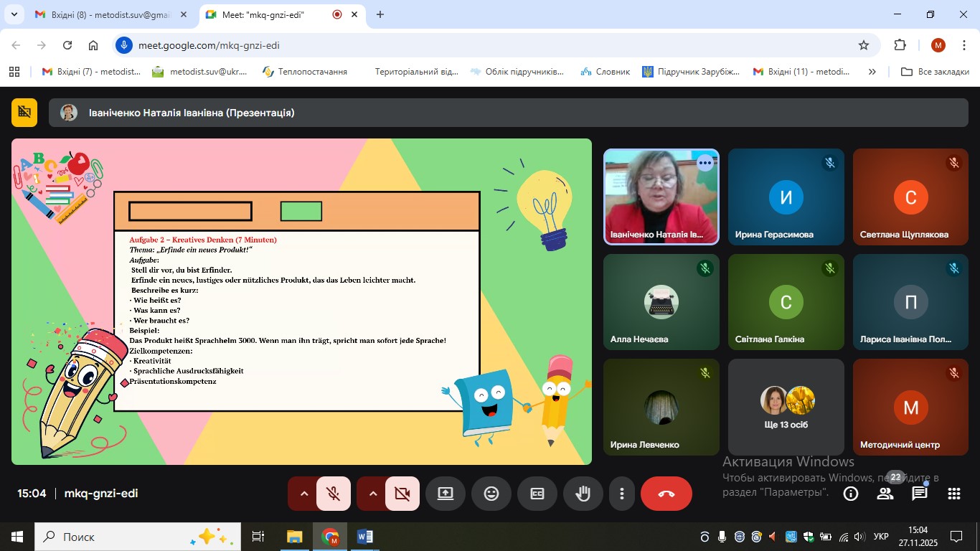Click the red leave call button
The height and width of the screenshot is (551, 980).
coord(666,494)
